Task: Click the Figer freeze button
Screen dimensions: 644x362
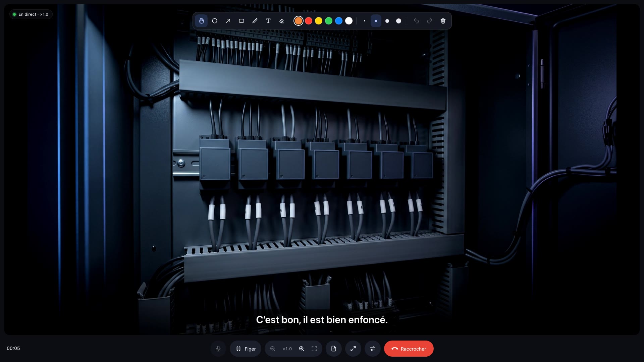Action: click(246, 349)
